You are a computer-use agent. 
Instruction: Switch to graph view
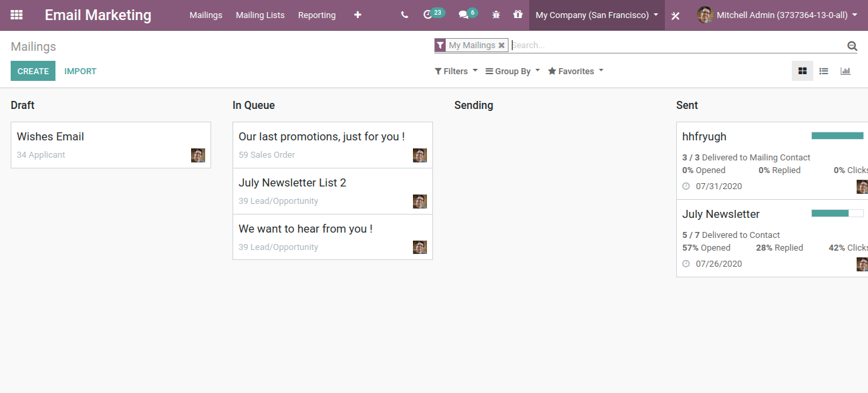(845, 71)
